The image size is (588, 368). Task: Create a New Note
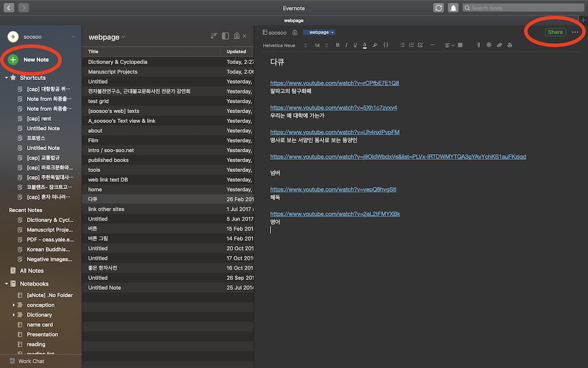coord(29,60)
